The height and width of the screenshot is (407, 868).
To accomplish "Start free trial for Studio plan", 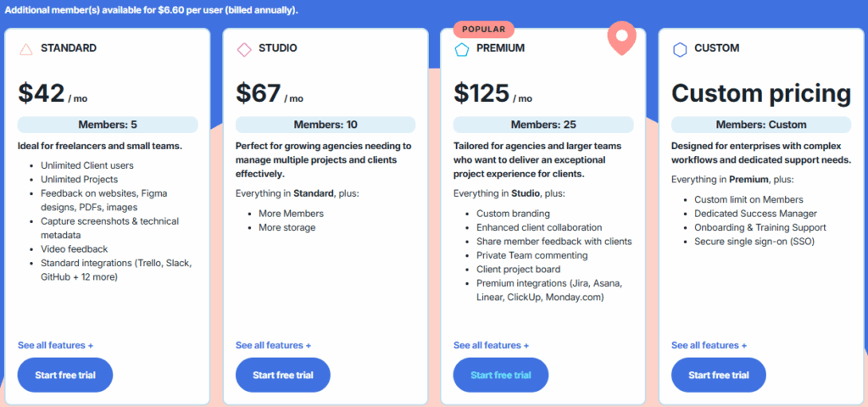I will tap(283, 375).
